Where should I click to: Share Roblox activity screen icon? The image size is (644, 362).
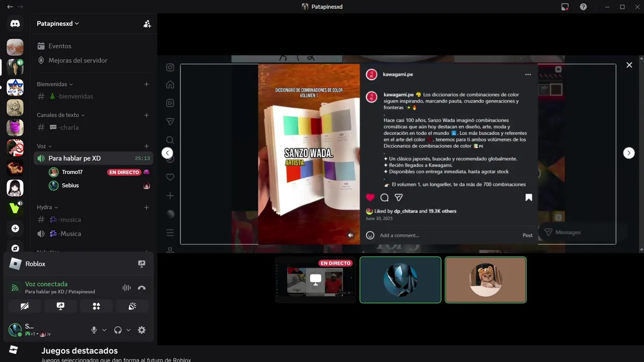pyautogui.click(x=142, y=264)
